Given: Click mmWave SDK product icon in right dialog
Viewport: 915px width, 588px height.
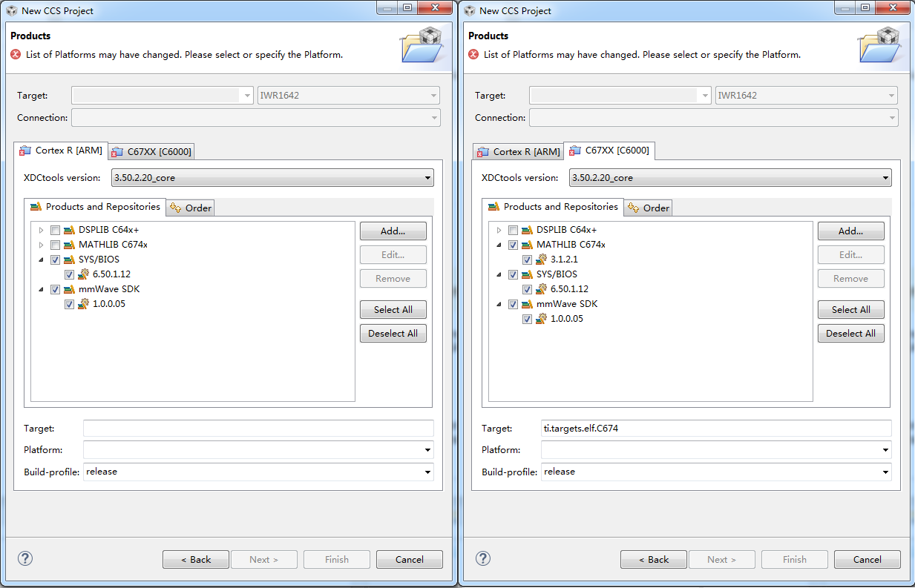Looking at the screenshot, I should [527, 304].
